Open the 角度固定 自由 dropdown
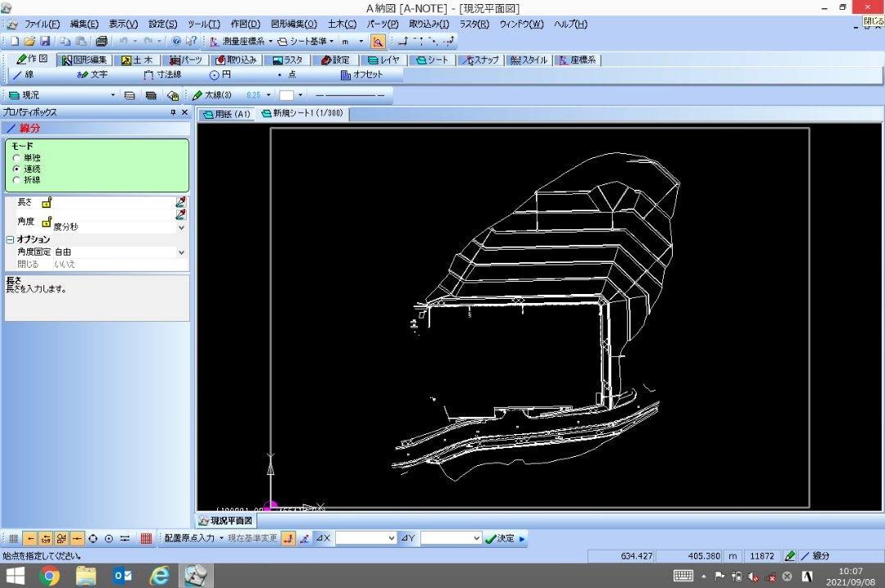The image size is (885, 588). 181,252
